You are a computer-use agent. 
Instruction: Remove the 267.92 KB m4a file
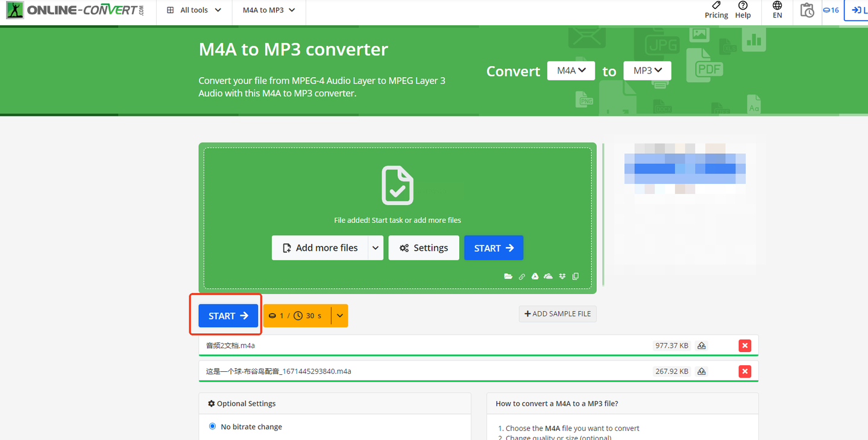[x=745, y=371]
